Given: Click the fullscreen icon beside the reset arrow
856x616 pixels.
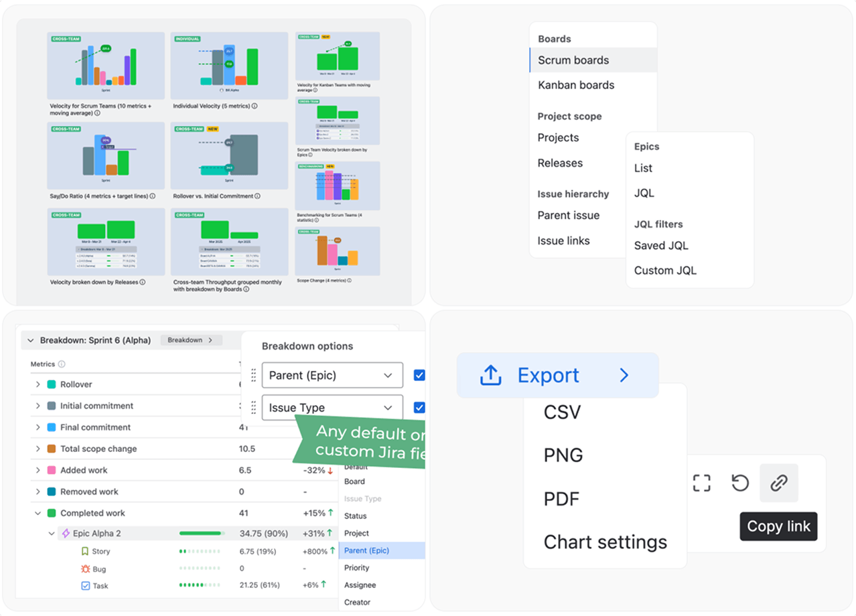Looking at the screenshot, I should click(x=701, y=483).
